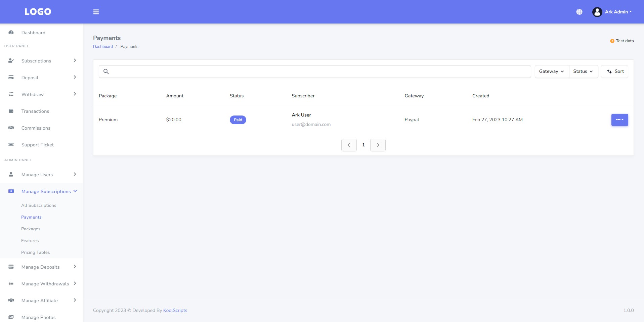644x322 pixels.
Task: Expand the Manage Users section
Action: pos(37,175)
